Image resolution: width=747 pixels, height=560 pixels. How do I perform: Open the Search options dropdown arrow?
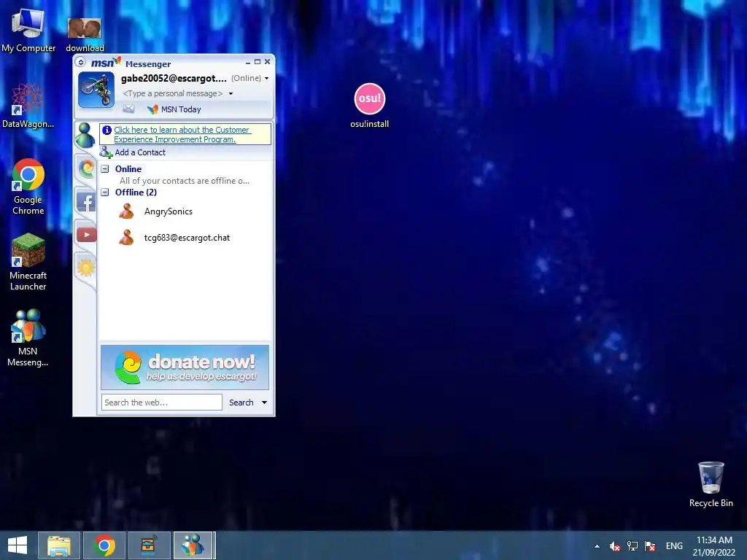pyautogui.click(x=264, y=402)
